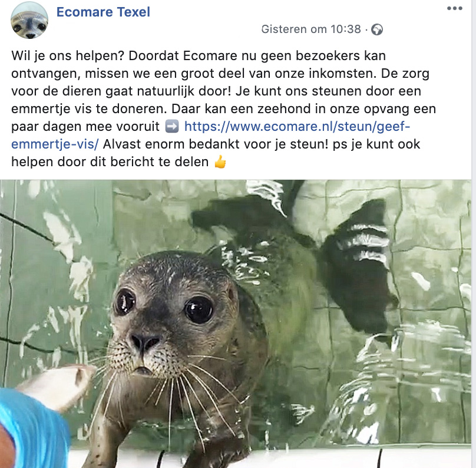The width and height of the screenshot is (476, 468).
Task: Open the 'Gisteren om 10:38' timestamp
Action: [x=311, y=29]
